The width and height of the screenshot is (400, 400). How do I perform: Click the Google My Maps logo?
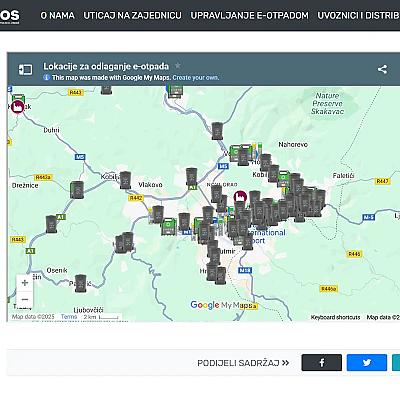(x=222, y=305)
